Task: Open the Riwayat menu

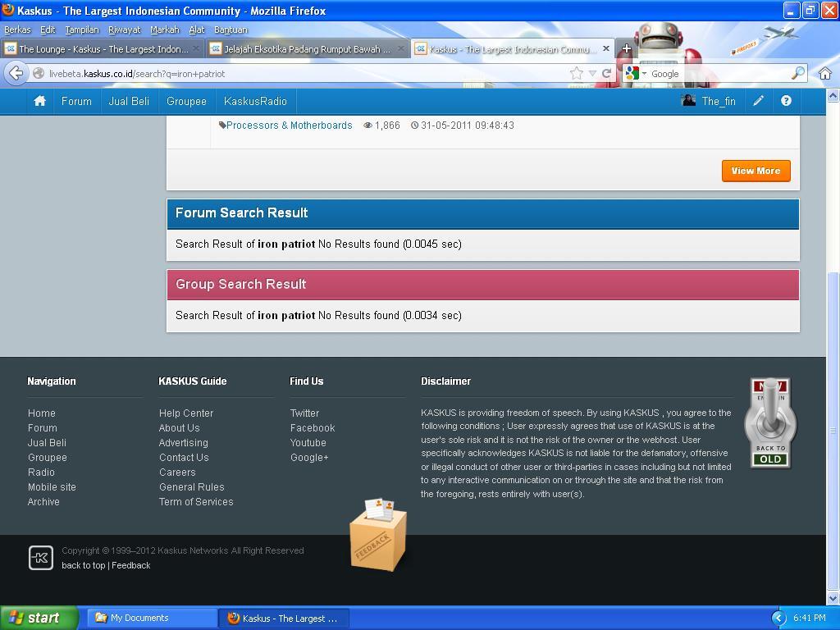Action: 125,30
